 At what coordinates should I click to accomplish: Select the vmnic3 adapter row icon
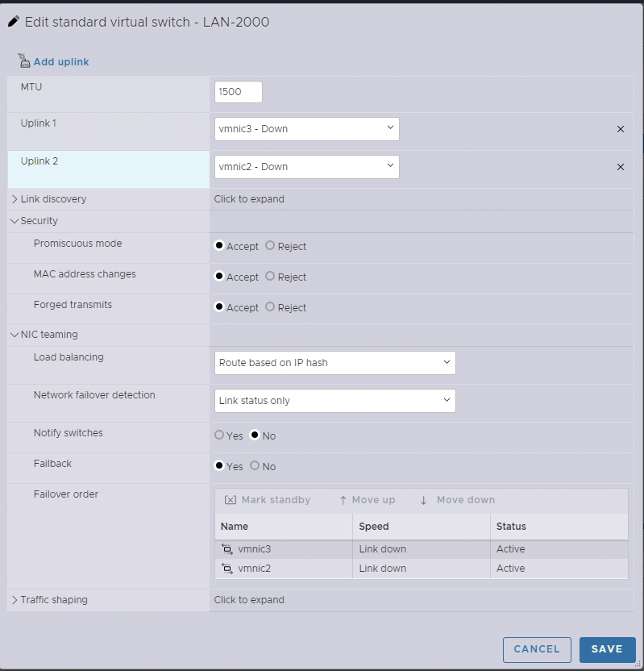pyautogui.click(x=227, y=549)
